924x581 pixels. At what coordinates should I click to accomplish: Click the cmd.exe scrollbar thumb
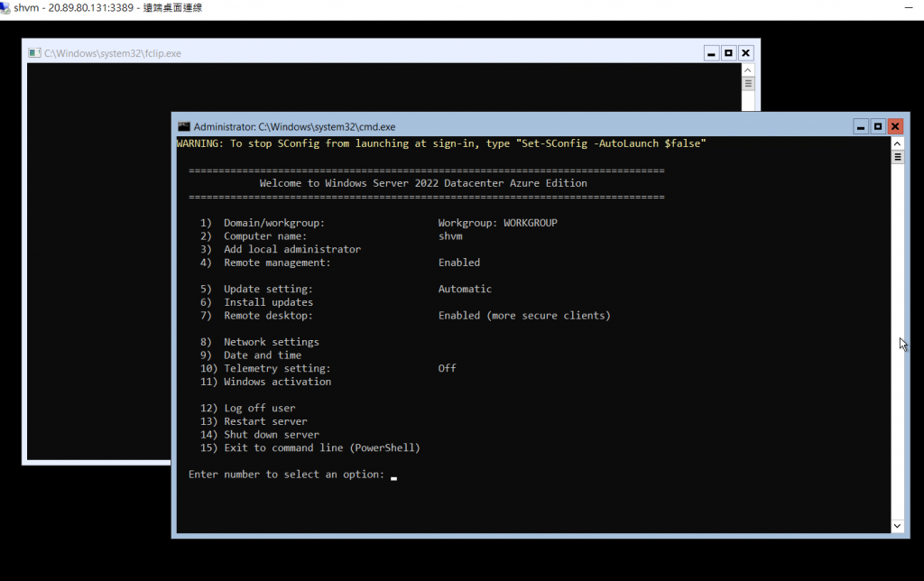click(x=898, y=157)
